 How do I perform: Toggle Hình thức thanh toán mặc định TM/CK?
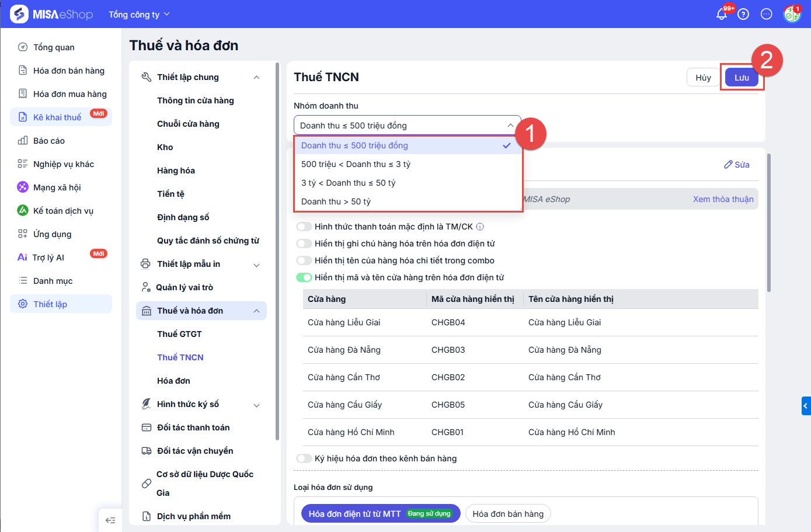pos(304,227)
